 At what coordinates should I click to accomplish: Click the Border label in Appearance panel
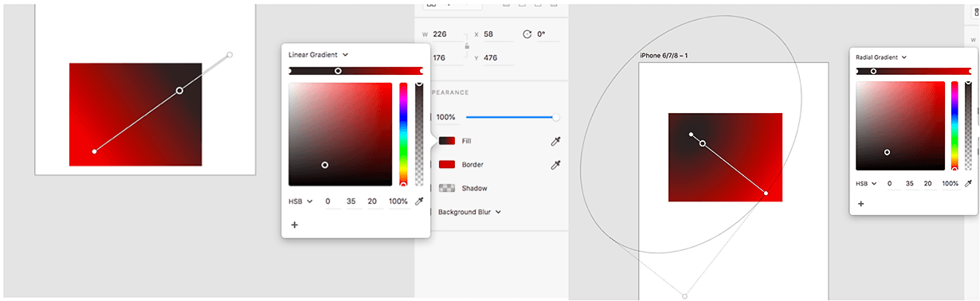[472, 165]
